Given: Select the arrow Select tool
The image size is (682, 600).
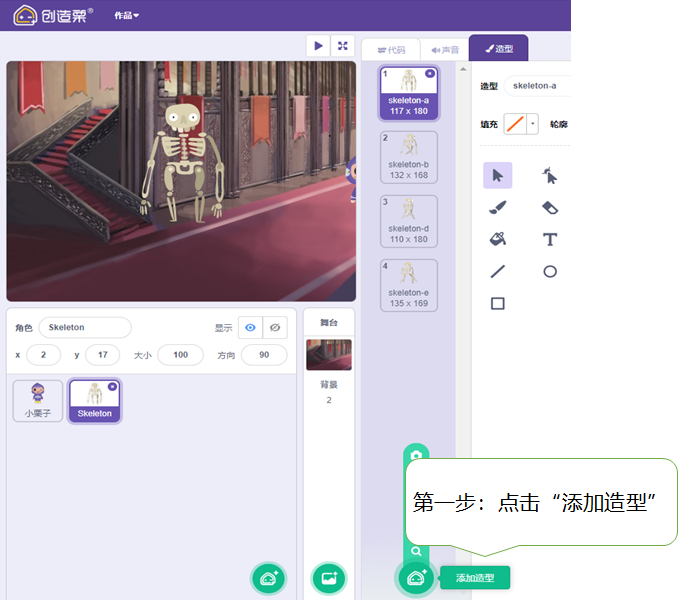Looking at the screenshot, I should tap(498, 175).
